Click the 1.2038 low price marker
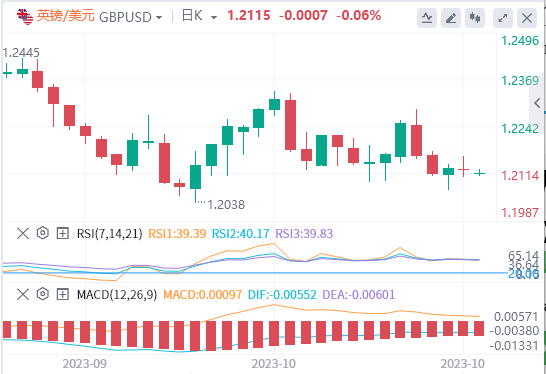 pos(226,205)
